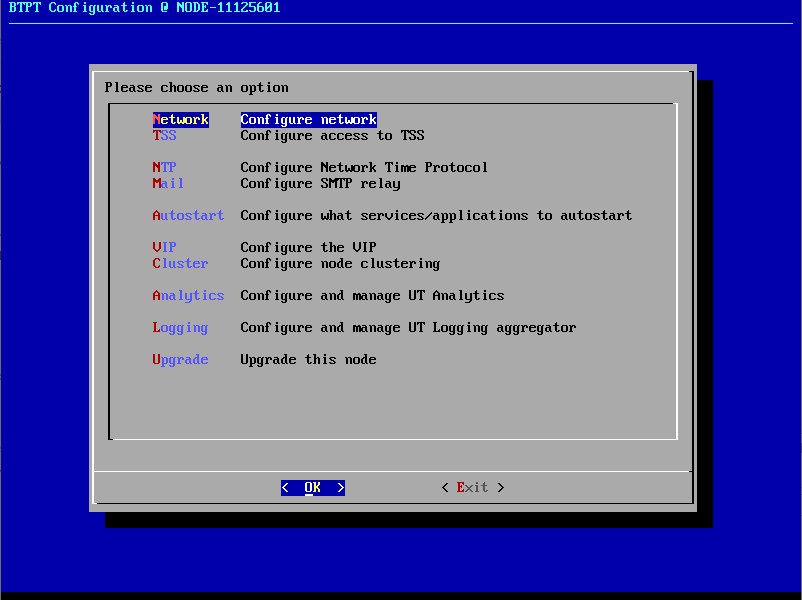Screen dimensions: 802x600
Task: Confirm selection with the OK button
Action: point(313,487)
